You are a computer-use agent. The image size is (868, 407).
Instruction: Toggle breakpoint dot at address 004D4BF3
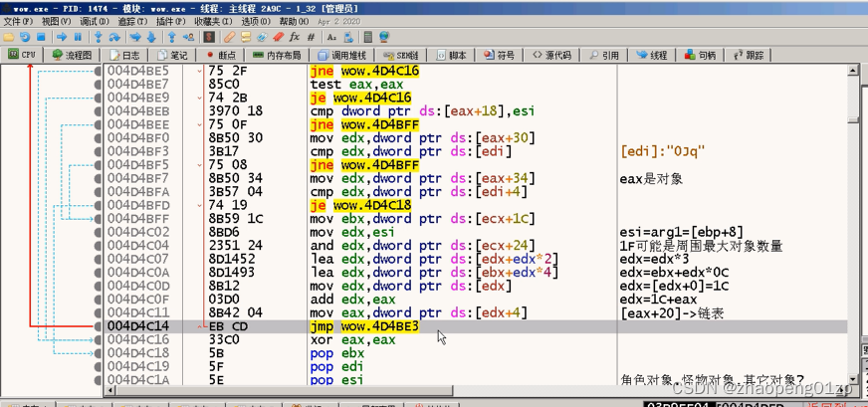(x=98, y=151)
